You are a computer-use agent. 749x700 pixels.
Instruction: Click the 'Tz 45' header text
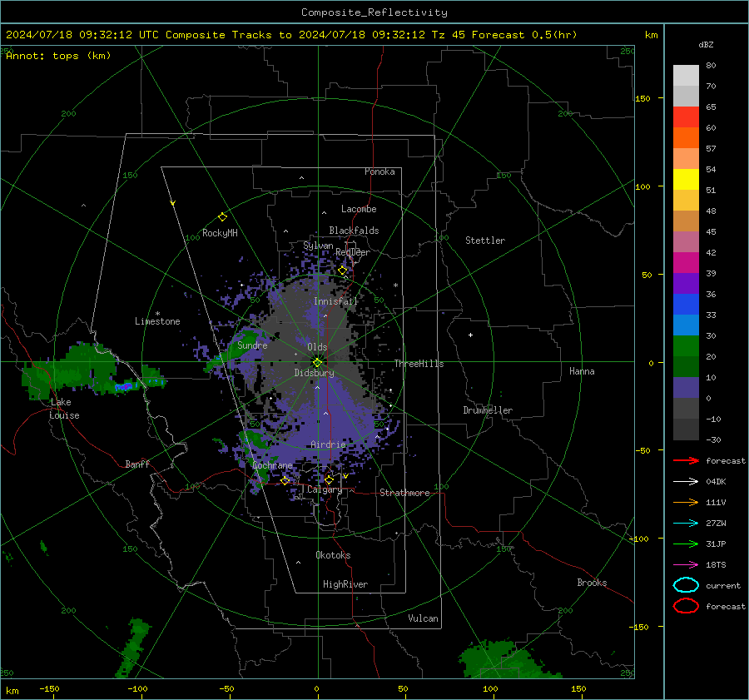point(448,35)
